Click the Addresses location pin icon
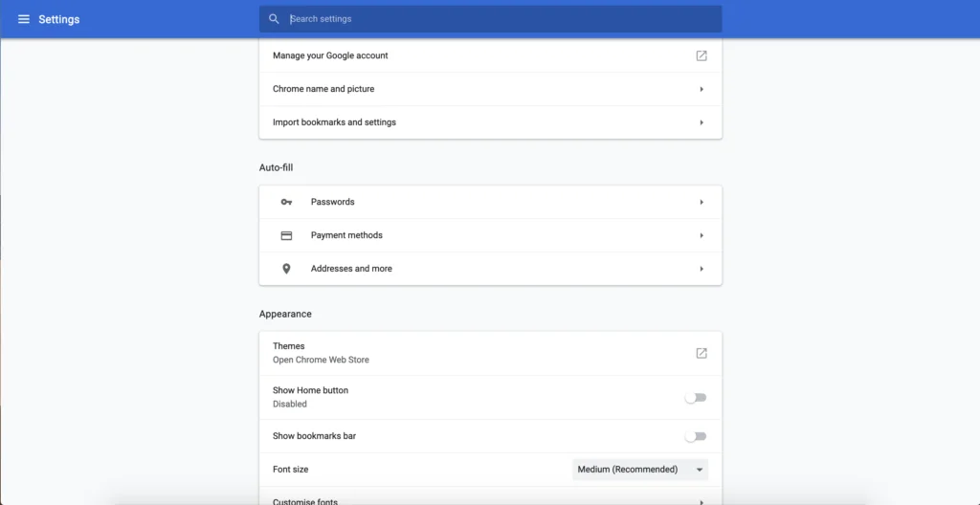 pyautogui.click(x=286, y=269)
